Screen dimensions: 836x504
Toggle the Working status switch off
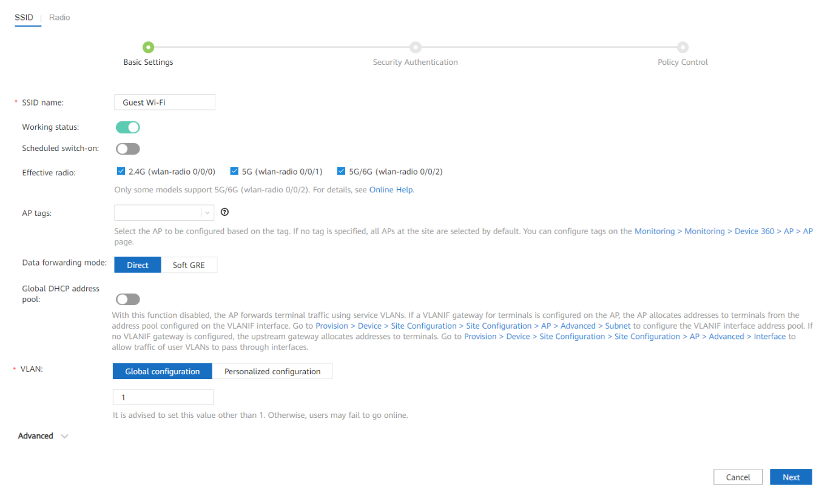[x=128, y=127]
